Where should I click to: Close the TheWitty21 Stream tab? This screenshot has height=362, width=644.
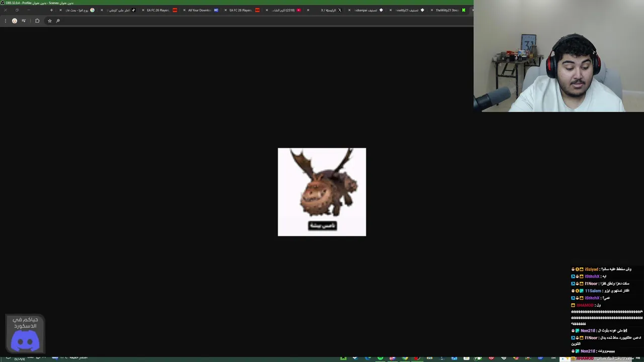(432, 10)
